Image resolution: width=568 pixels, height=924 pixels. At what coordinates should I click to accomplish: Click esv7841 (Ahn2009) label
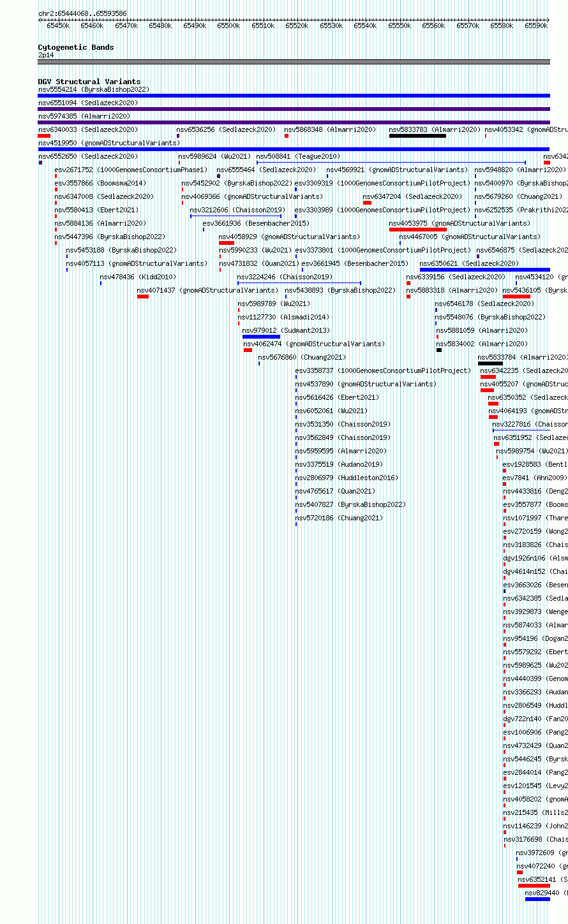535,478
